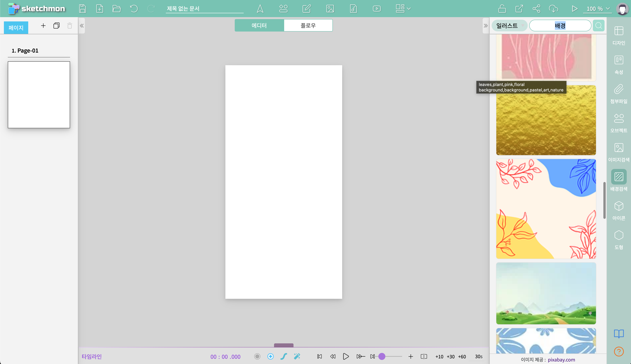Select the pink floral background thumbnail
The image size is (631, 364).
pyautogui.click(x=546, y=57)
